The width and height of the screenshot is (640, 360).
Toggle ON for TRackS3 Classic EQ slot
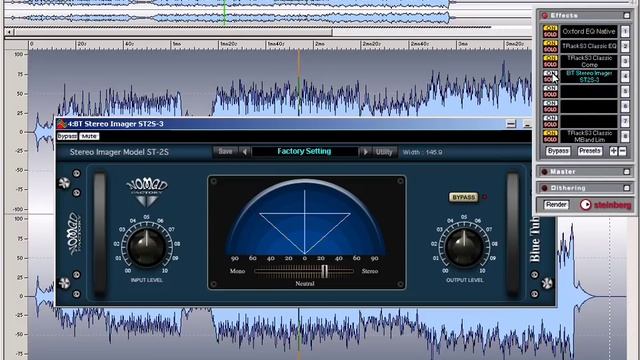point(550,43)
